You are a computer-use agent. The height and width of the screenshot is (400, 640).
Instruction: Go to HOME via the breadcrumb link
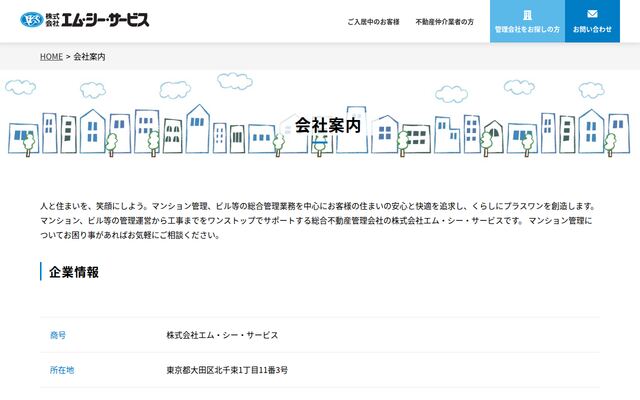(51, 57)
